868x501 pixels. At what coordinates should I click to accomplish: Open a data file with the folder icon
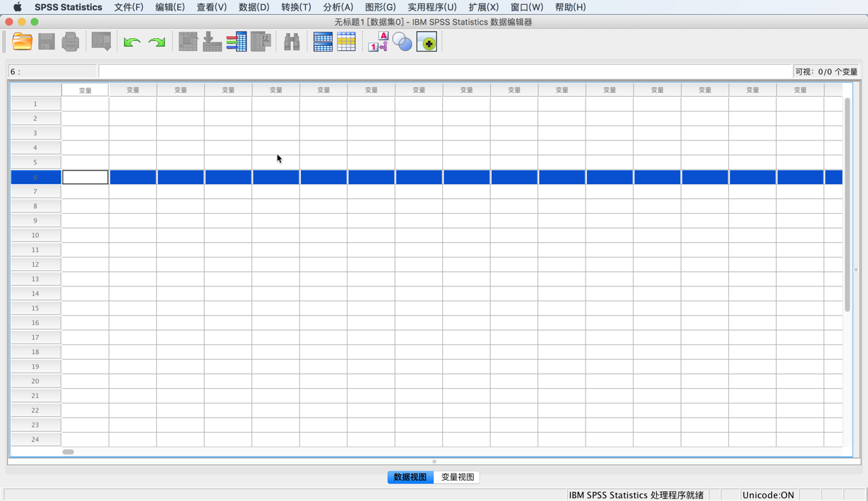tap(22, 41)
